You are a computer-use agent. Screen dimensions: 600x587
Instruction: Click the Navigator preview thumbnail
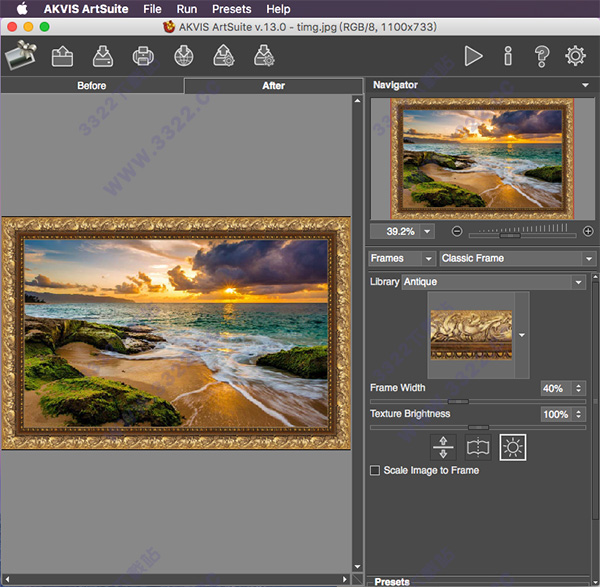482,158
